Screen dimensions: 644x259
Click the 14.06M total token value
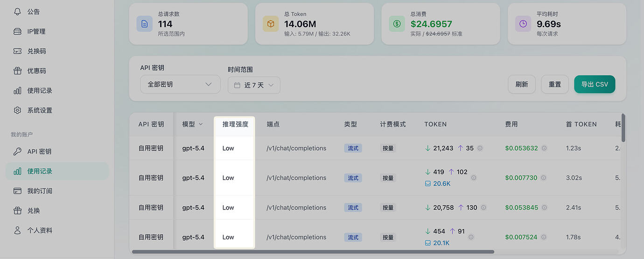[300, 24]
